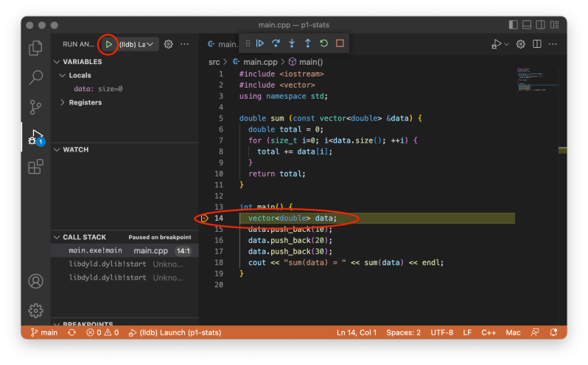Click line number 18 in the gutter
Screen dimensions: 588x365
pyautogui.click(x=219, y=263)
